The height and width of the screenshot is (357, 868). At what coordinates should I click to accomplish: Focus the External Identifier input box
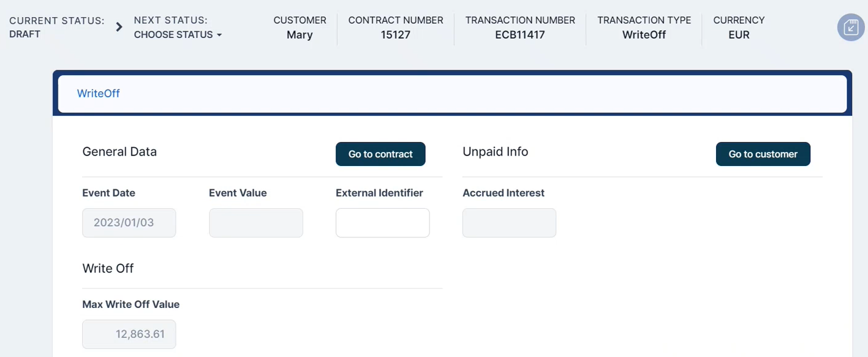click(x=382, y=223)
